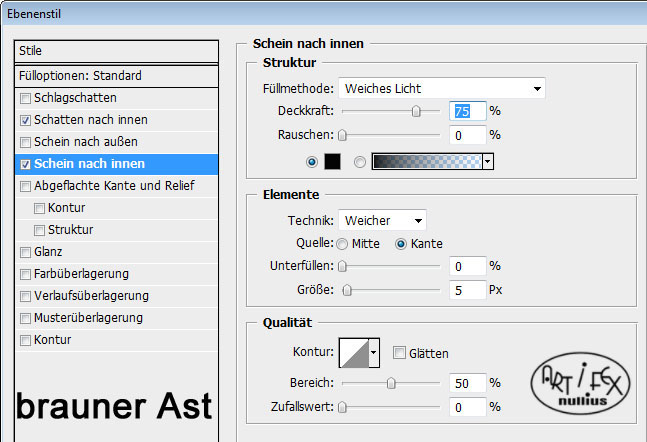The image size is (647, 442).
Task: Click the Unterfüllen slider handle
Action: tap(342, 266)
